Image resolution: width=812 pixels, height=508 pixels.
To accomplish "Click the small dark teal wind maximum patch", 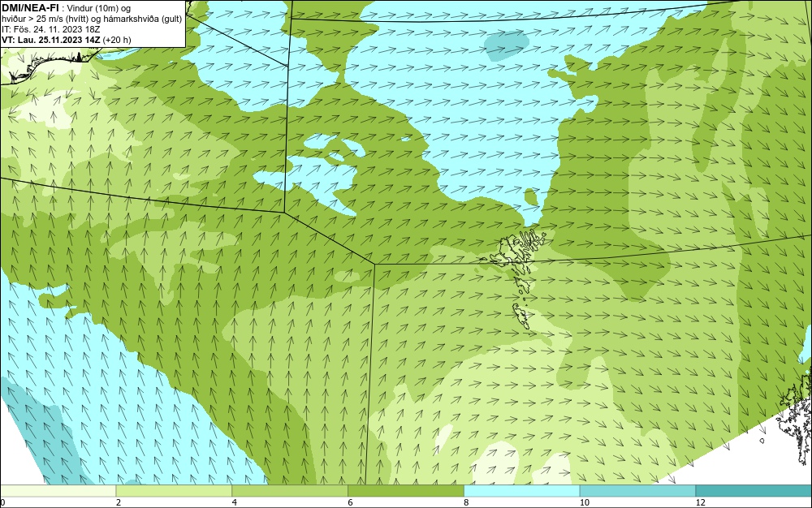I will (x=507, y=45).
